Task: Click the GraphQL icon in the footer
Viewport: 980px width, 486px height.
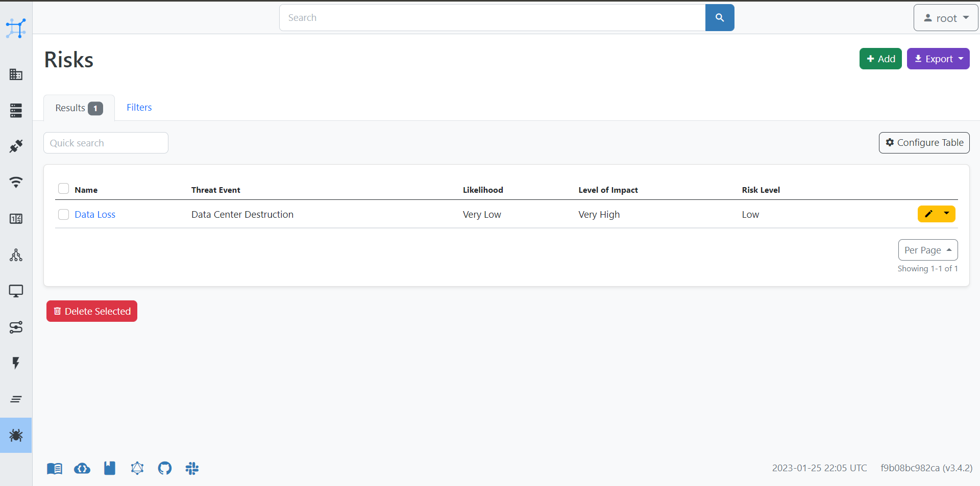Action: (137, 468)
